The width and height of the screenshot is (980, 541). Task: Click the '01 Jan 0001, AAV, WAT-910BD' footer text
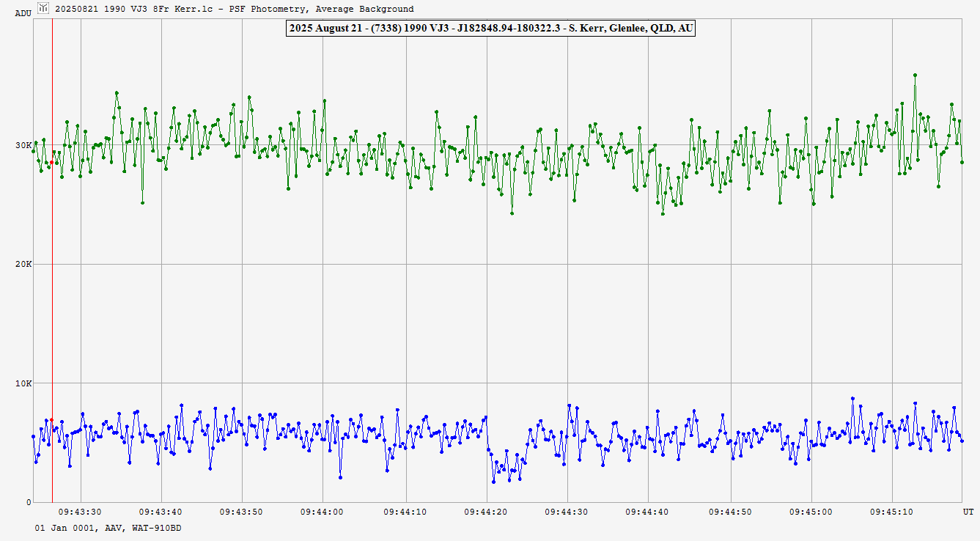tap(108, 528)
